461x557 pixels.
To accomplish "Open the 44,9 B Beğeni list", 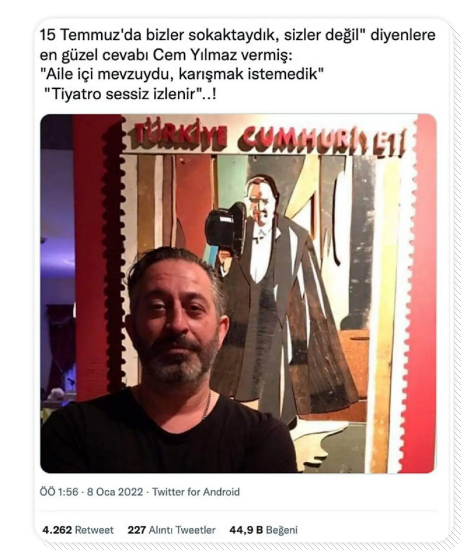I will 263,530.
